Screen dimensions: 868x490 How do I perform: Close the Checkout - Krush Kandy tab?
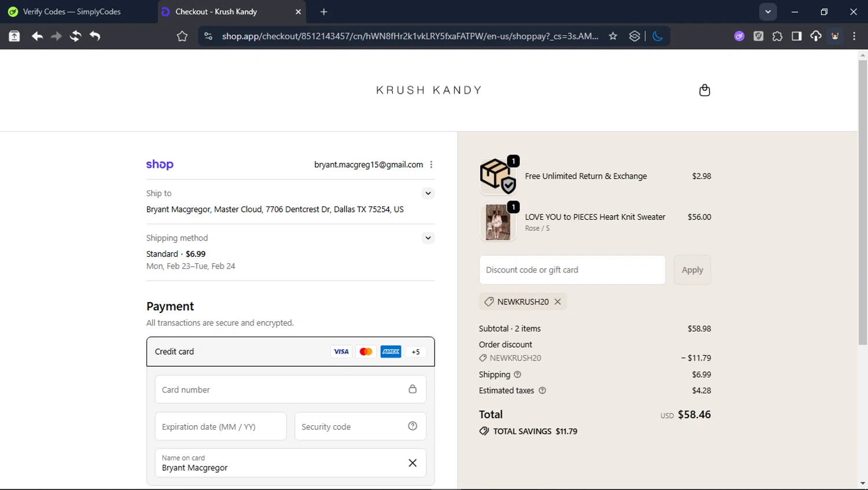click(x=298, y=12)
